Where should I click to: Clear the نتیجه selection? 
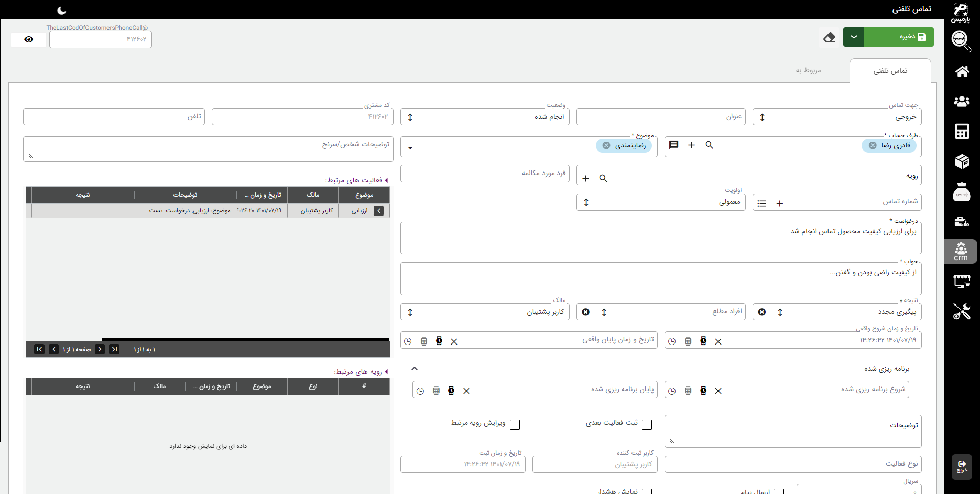pos(762,312)
